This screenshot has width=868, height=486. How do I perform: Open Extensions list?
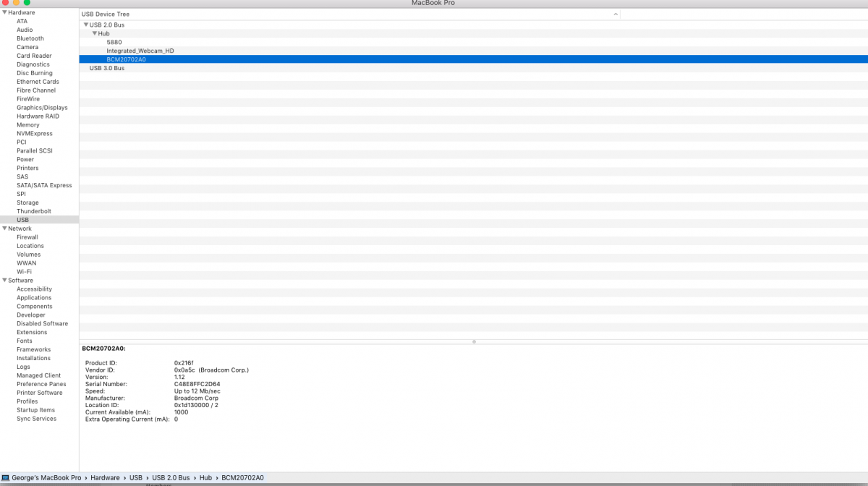pyautogui.click(x=32, y=333)
